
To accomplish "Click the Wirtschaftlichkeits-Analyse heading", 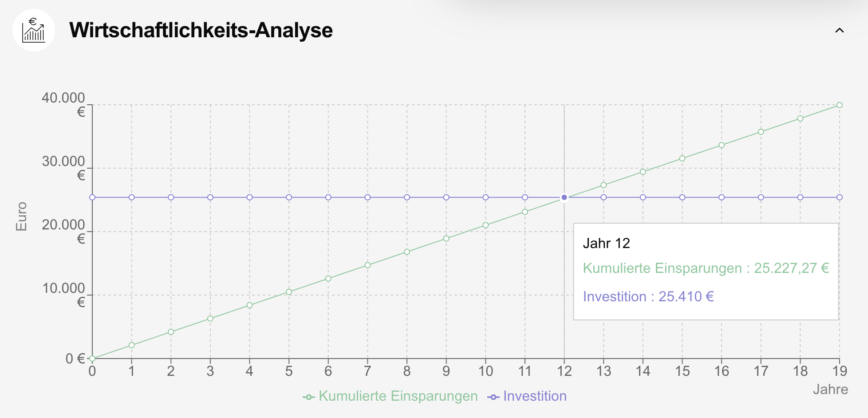I will tap(201, 30).
